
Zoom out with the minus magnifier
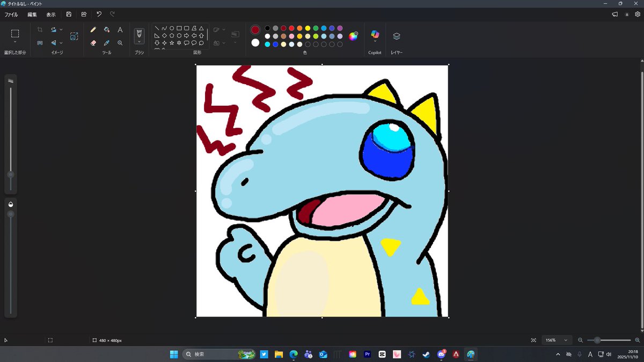click(x=580, y=340)
